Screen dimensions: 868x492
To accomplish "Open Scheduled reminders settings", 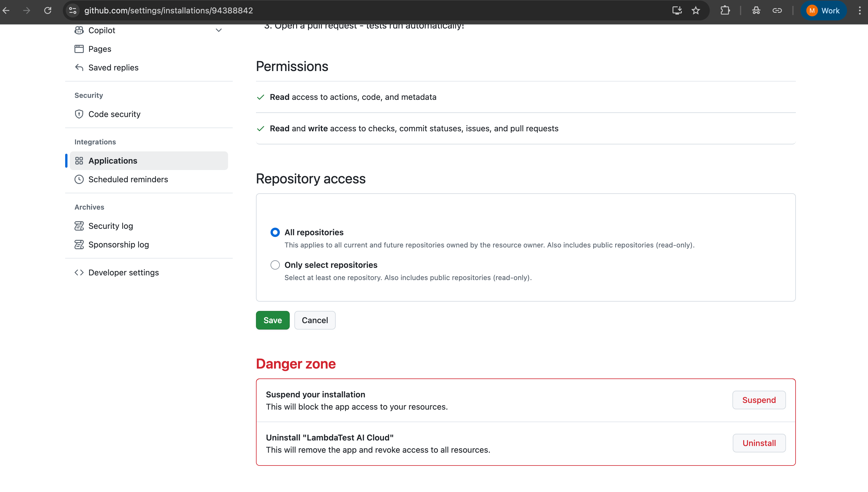I will click(x=128, y=179).
